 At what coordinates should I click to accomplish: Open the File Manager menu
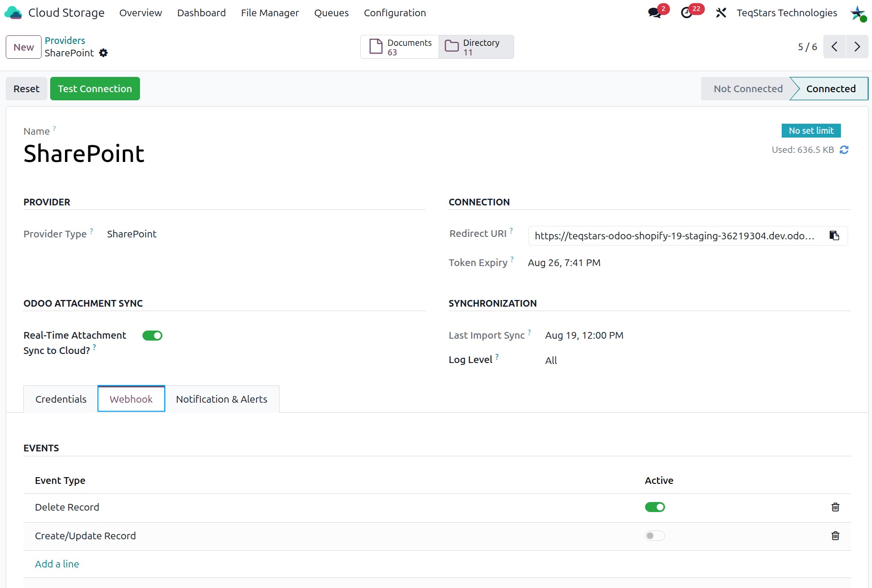coord(270,13)
